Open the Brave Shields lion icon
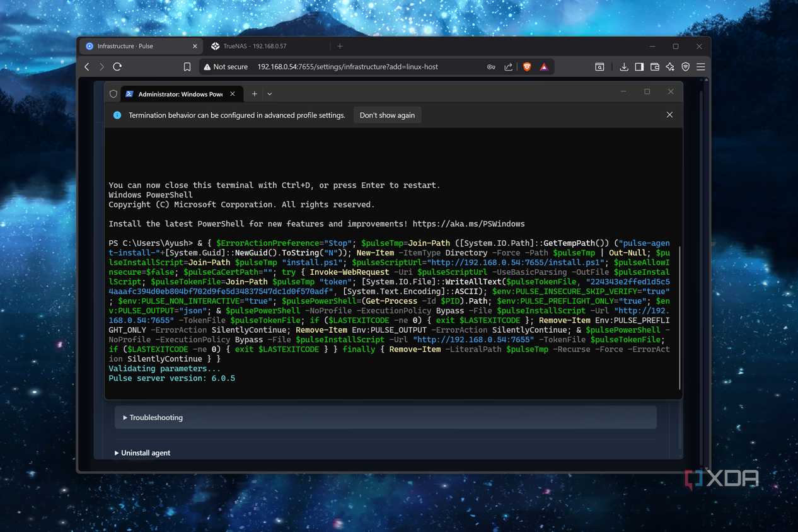This screenshot has width=798, height=532. (x=527, y=67)
